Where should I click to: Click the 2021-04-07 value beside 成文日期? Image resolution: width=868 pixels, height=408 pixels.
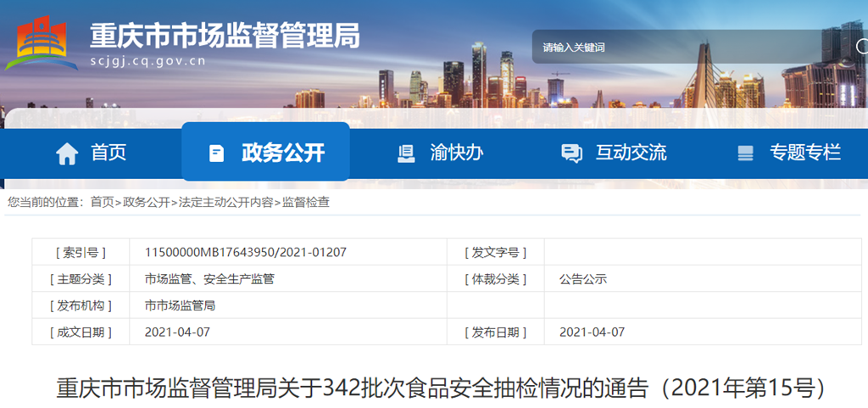coord(177,333)
